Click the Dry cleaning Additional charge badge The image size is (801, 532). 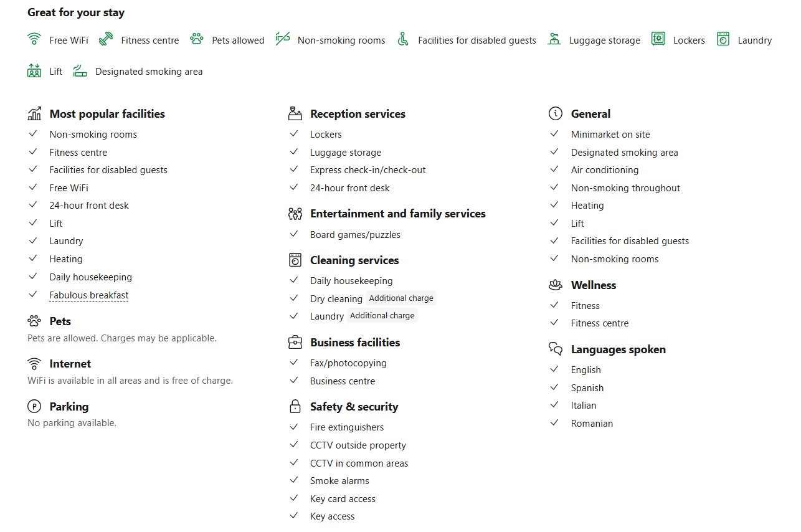tap(401, 298)
